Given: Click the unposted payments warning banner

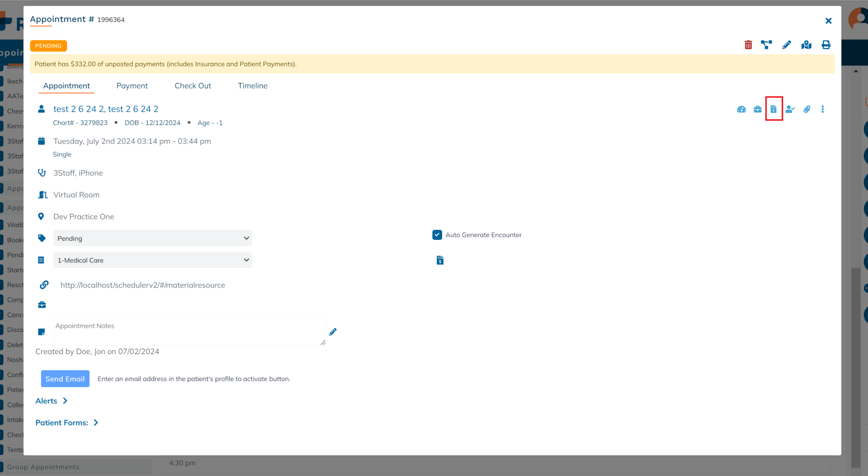Looking at the screenshot, I should pyautogui.click(x=432, y=64).
